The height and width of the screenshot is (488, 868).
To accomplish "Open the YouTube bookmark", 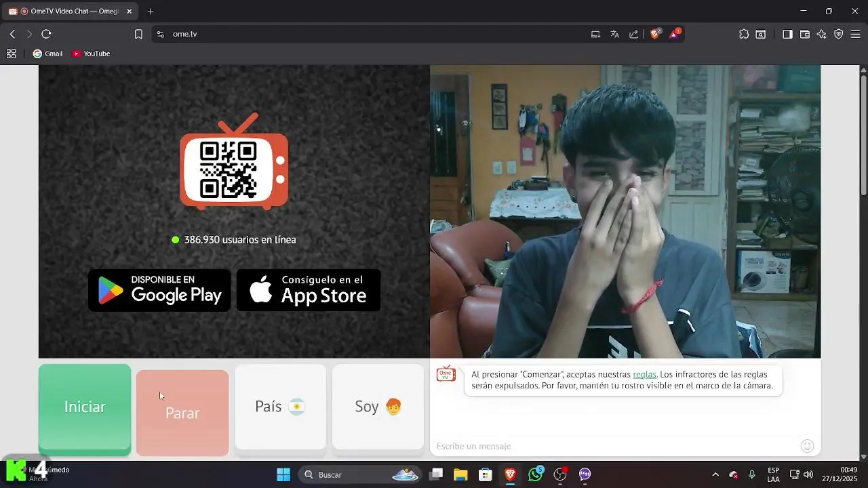I will tap(91, 54).
